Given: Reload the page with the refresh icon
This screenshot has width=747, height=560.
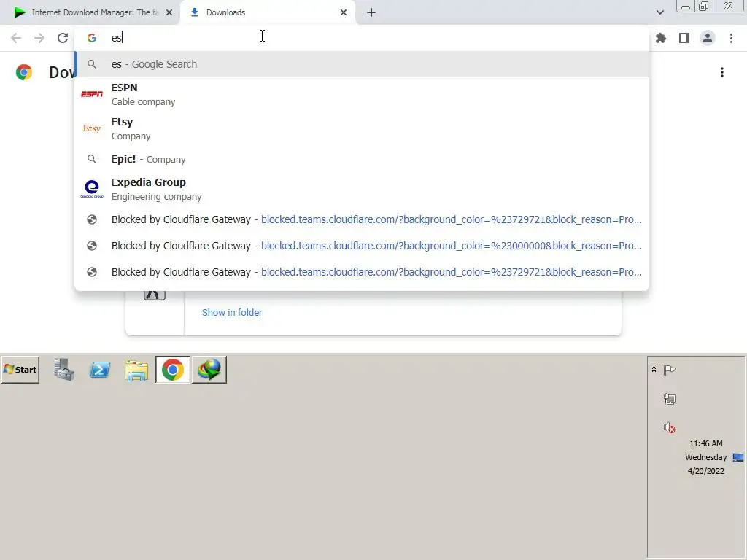Looking at the screenshot, I should [63, 38].
